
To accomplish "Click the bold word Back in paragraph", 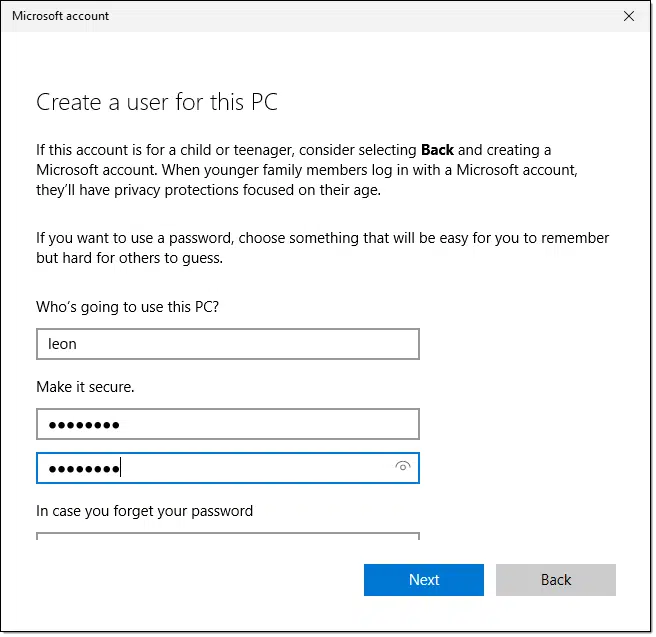I will (x=437, y=150).
